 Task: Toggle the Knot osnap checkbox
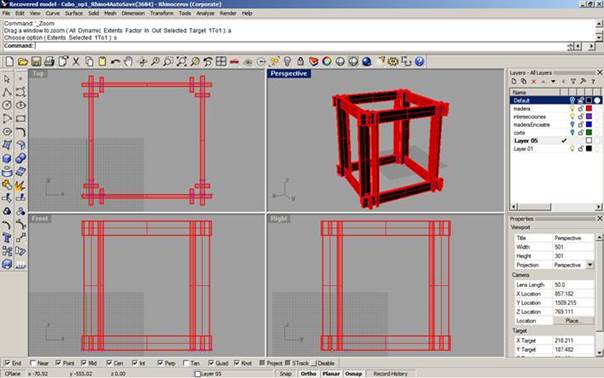click(237, 363)
